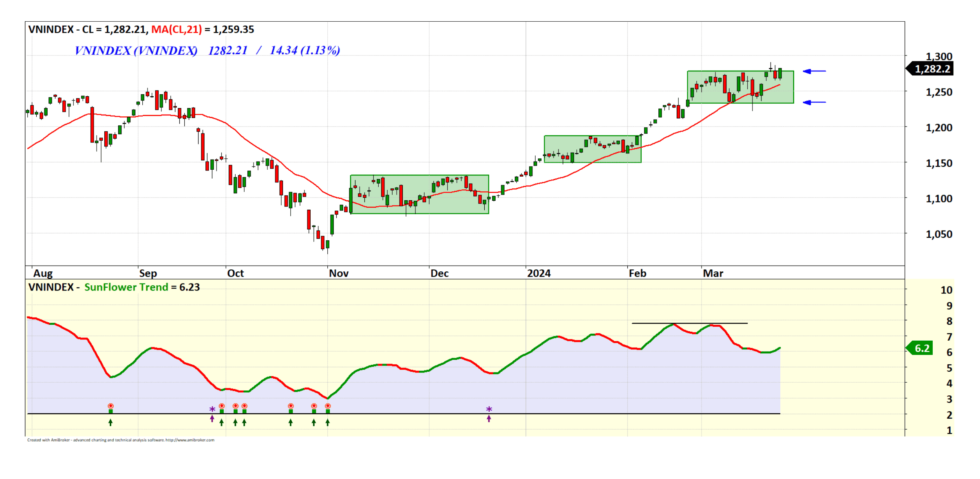Click the '10' indicator scale label
The image size is (980, 479).
coord(946,290)
